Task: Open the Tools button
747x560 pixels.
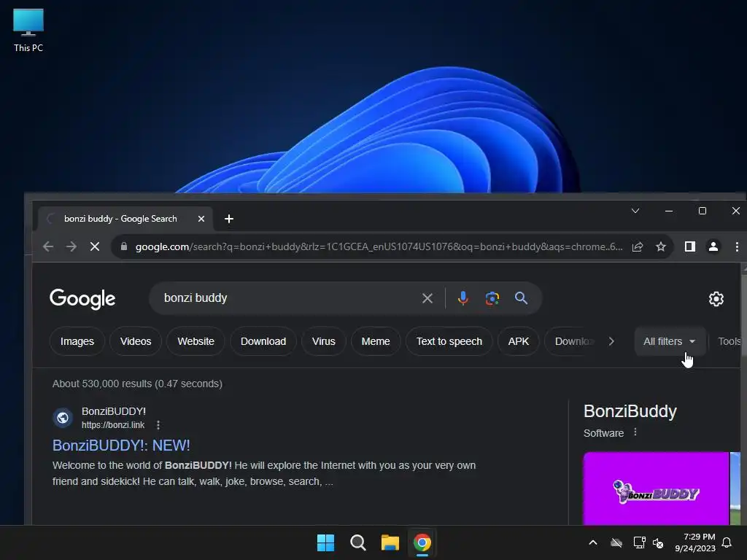Action: (729, 341)
